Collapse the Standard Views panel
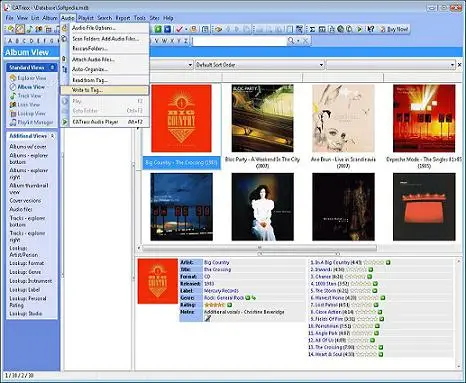 point(52,68)
